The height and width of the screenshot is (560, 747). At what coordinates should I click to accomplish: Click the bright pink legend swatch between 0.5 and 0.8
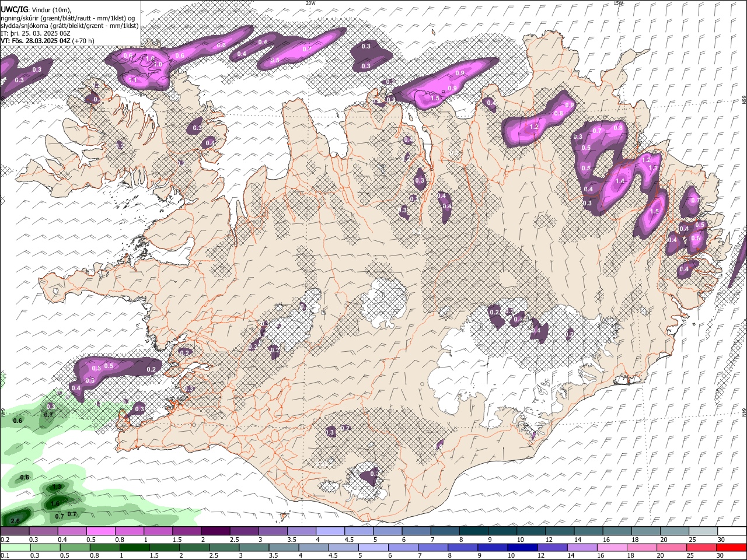coord(100,531)
